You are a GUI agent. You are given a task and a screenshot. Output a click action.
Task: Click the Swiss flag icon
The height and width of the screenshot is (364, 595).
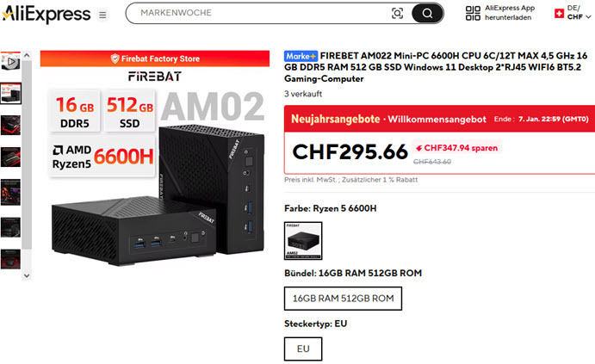click(x=559, y=14)
